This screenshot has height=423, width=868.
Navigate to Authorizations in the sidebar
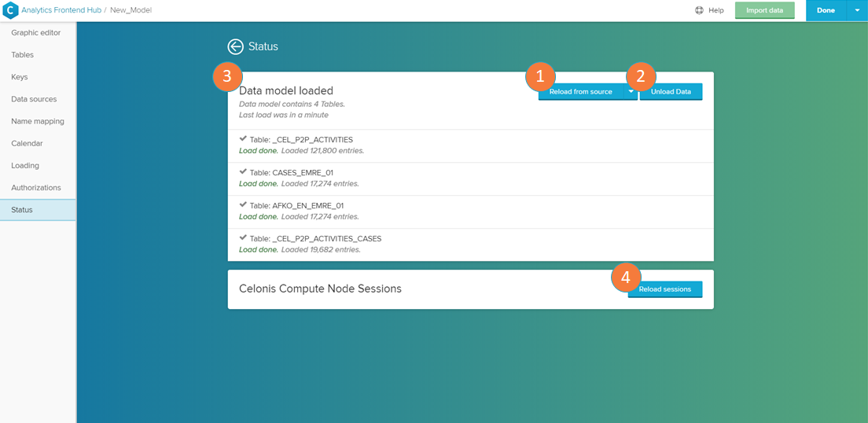pyautogui.click(x=35, y=188)
